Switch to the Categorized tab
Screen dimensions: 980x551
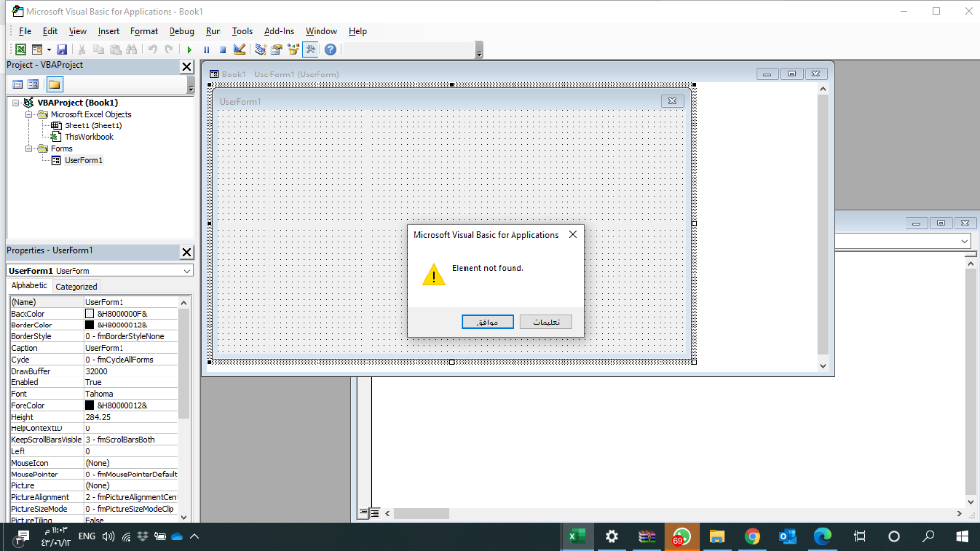(76, 287)
